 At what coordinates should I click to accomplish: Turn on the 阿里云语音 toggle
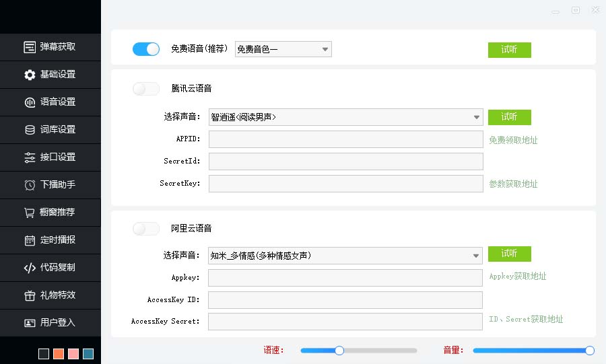(146, 229)
